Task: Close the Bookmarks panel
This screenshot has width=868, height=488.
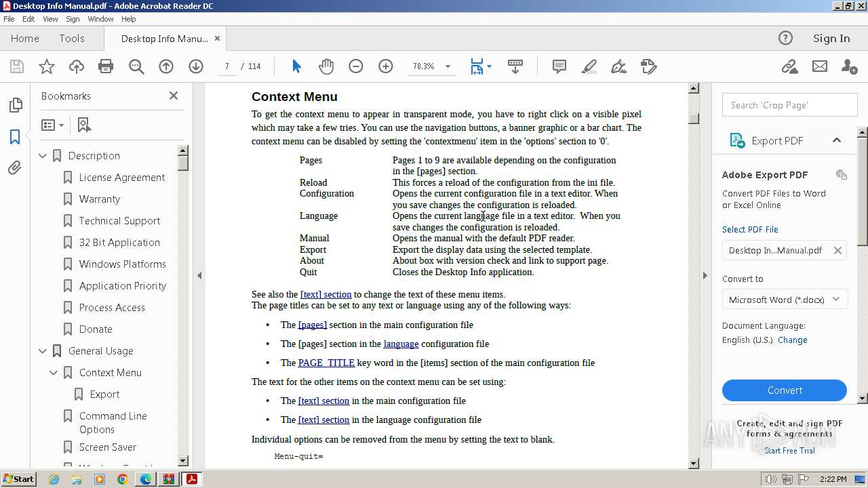Action: pyautogui.click(x=174, y=96)
